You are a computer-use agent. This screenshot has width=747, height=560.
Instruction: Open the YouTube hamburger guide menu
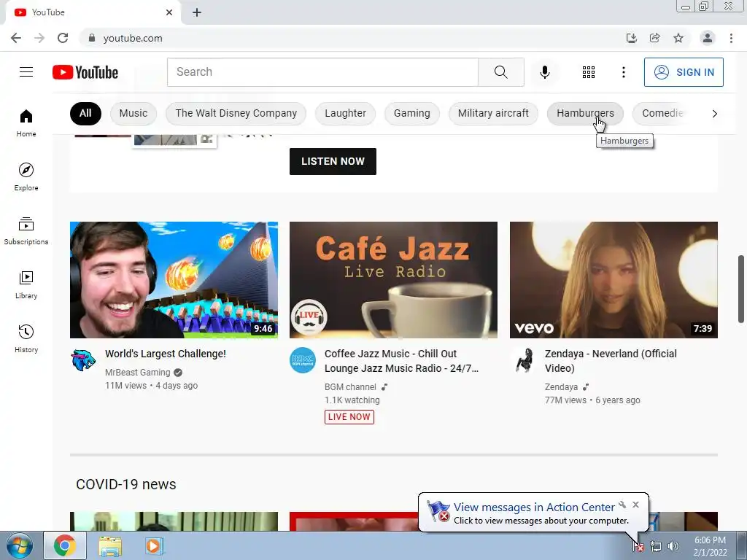pyautogui.click(x=26, y=72)
